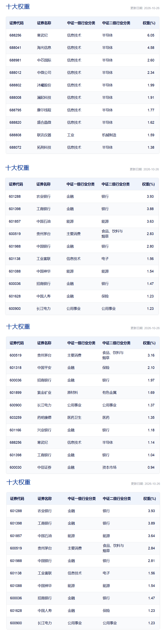
Task: Select security name 联讯仪器
Action: click(44, 135)
